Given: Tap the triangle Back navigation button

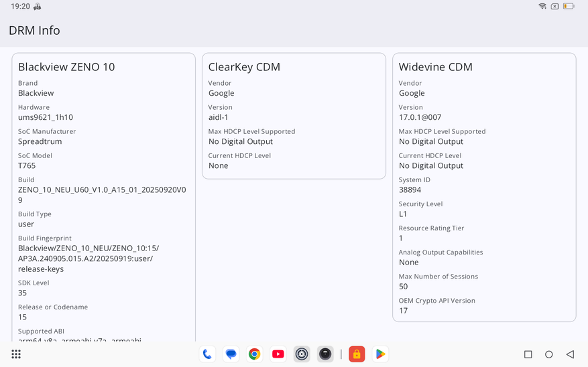Looking at the screenshot, I should 570,354.
